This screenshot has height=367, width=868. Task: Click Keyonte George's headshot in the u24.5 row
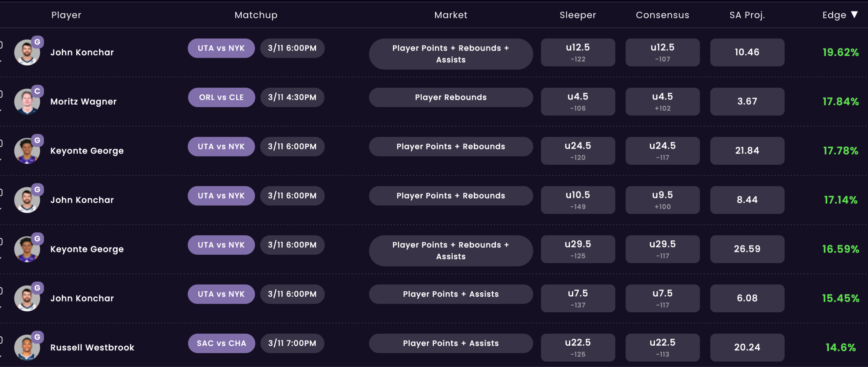tap(26, 151)
